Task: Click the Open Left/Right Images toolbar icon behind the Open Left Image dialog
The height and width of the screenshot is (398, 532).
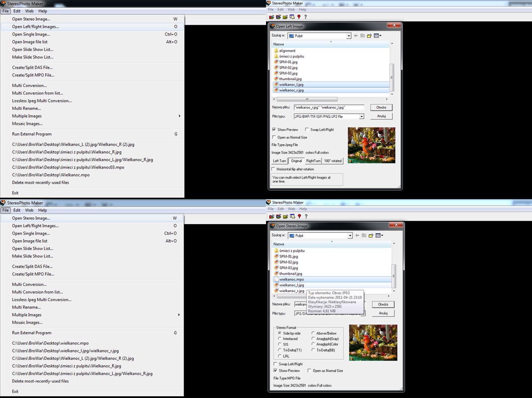Action: coord(278,17)
